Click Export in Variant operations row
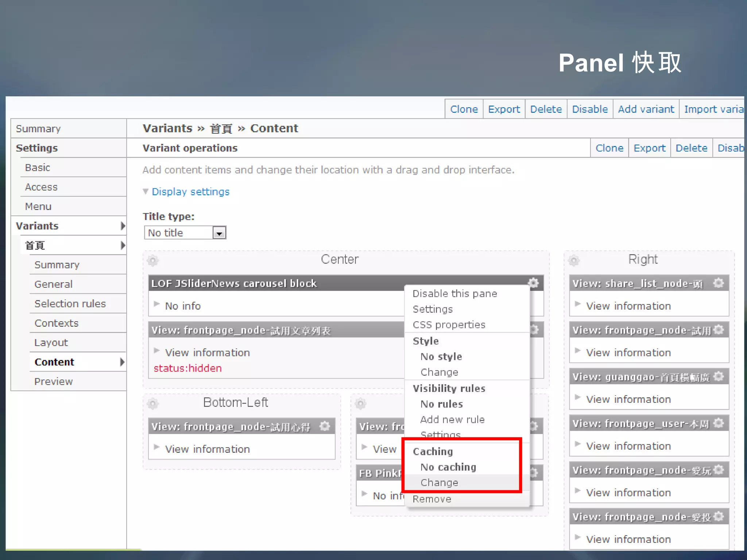Image resolution: width=747 pixels, height=560 pixels. [650, 148]
